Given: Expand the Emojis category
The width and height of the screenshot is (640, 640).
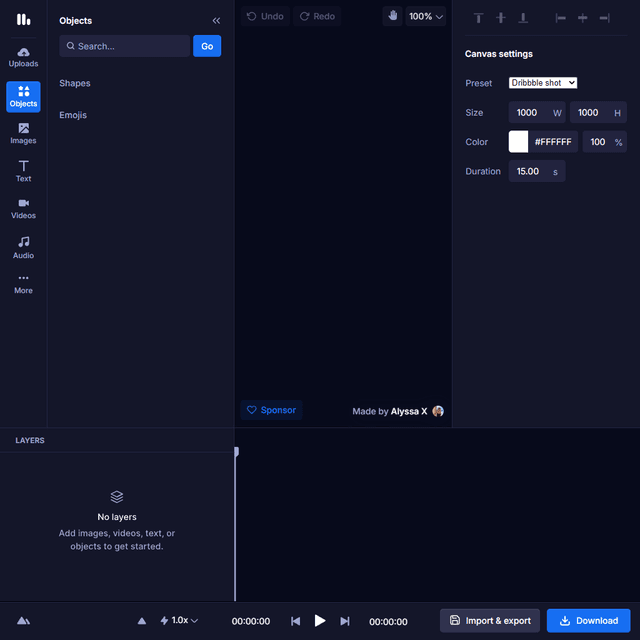Looking at the screenshot, I should tap(73, 115).
